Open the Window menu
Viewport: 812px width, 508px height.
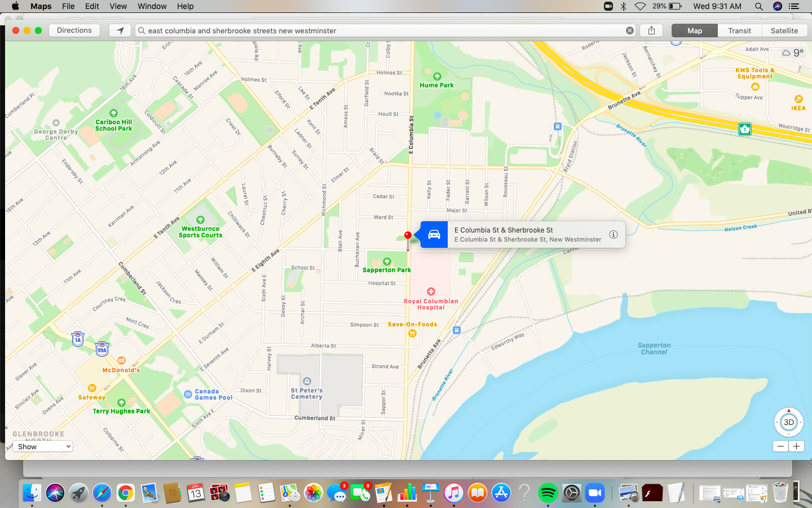(x=152, y=6)
